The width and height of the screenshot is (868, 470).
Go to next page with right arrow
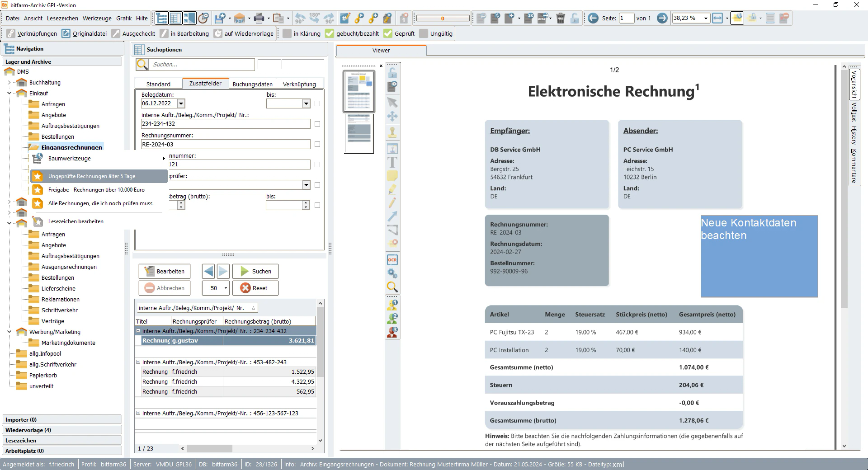662,19
